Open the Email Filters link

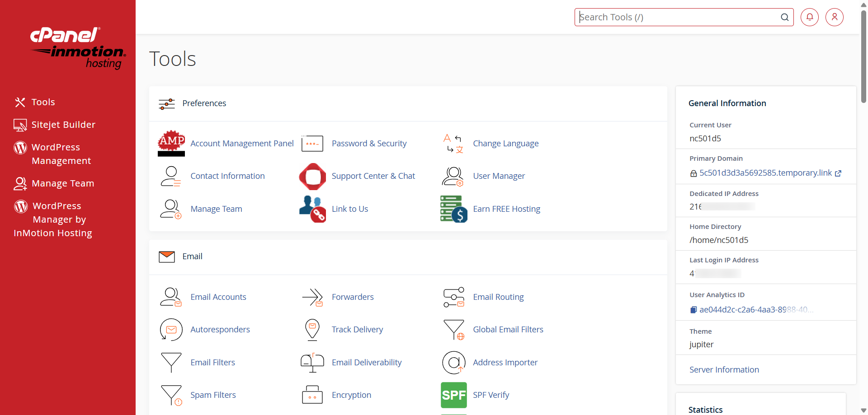(212, 363)
